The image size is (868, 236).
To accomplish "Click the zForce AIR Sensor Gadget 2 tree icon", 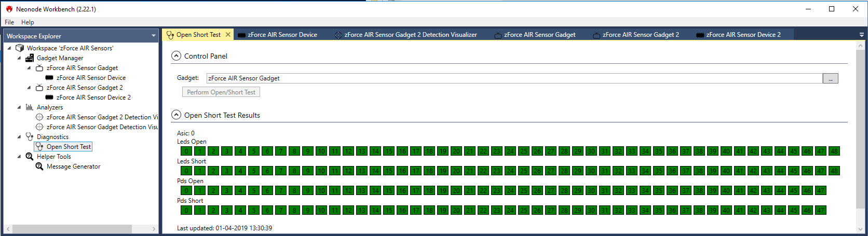I will [x=39, y=88].
